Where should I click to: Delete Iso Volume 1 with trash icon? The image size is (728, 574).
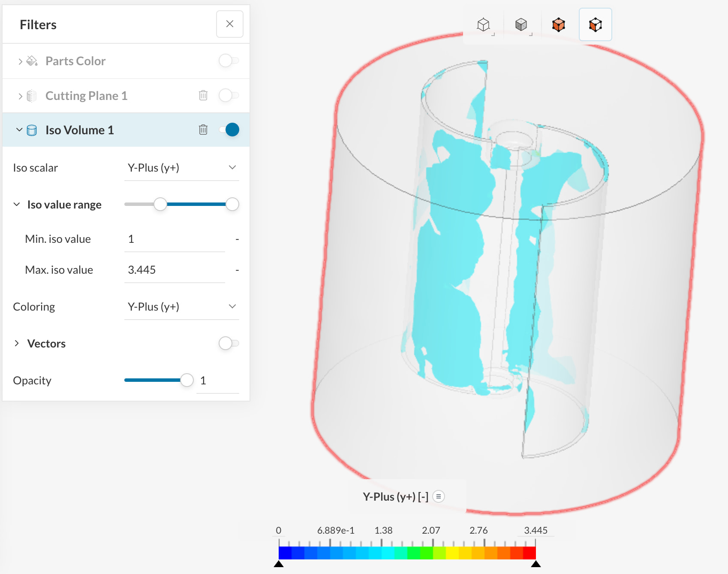point(203,130)
